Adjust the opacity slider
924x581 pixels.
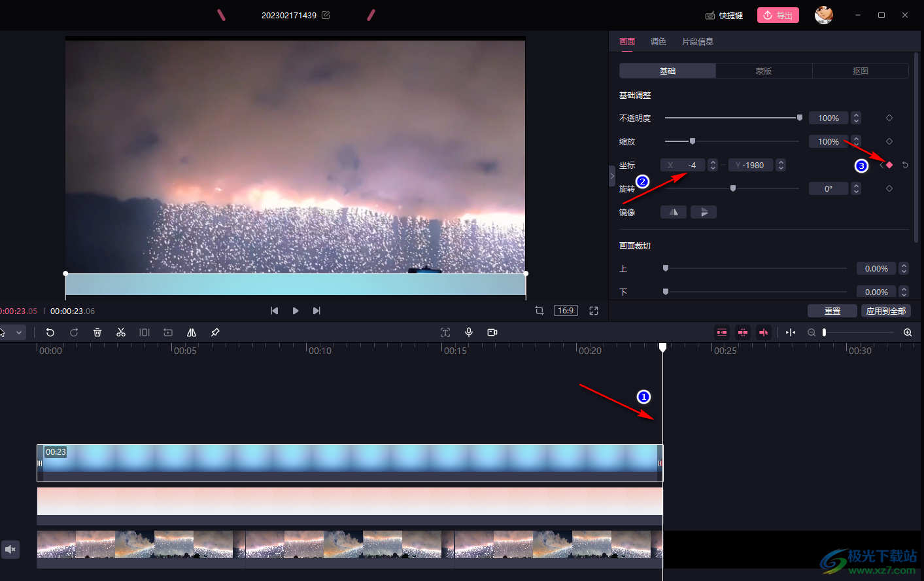[733, 118]
